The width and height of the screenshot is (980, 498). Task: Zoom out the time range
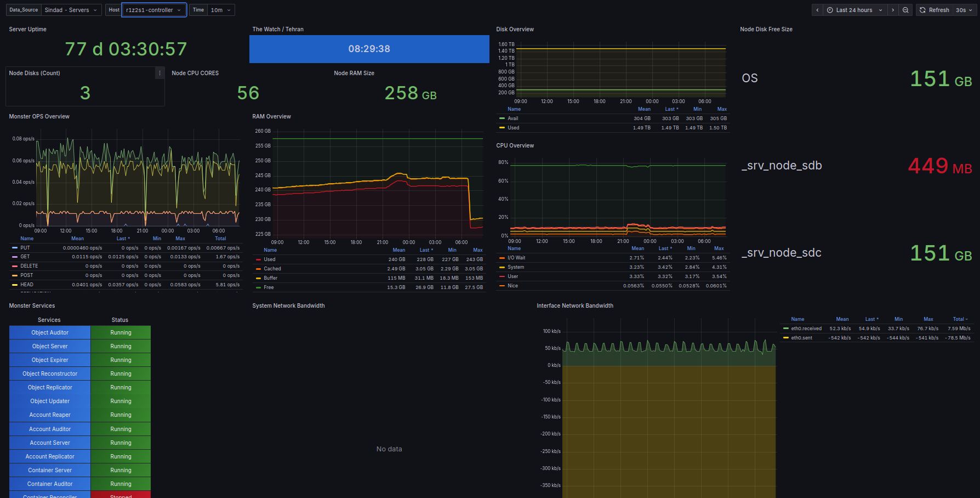click(x=905, y=10)
